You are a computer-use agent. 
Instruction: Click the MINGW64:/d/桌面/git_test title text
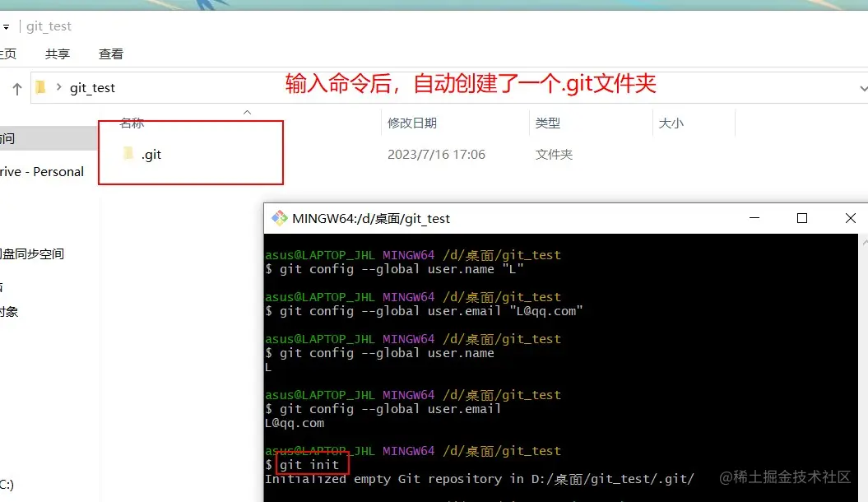tap(371, 219)
